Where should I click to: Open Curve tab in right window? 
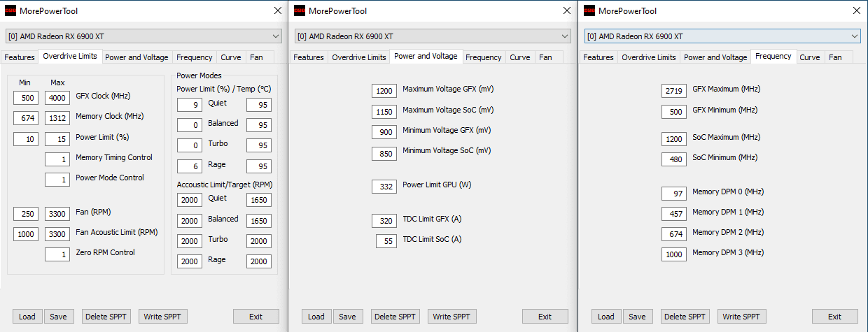[x=810, y=57]
